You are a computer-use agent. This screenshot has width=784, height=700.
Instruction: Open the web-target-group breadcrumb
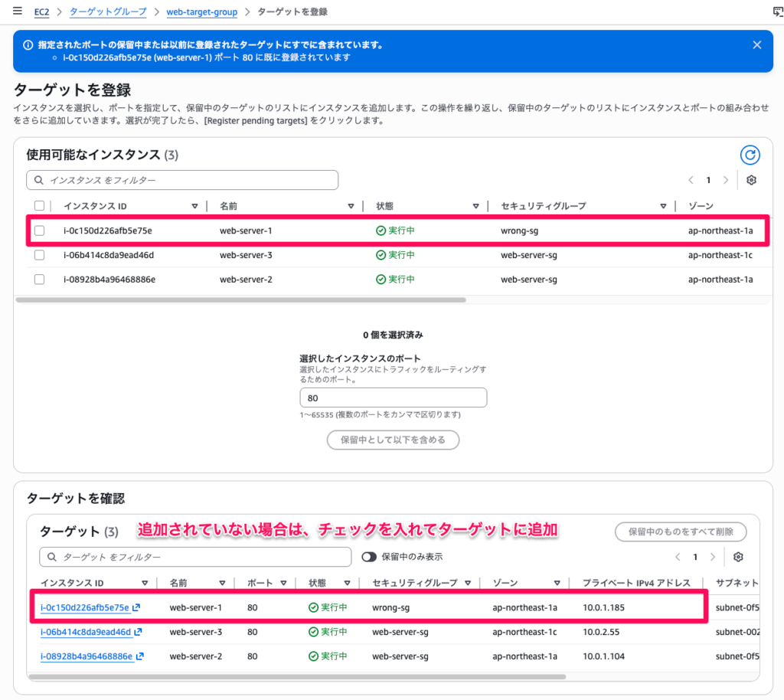point(201,12)
